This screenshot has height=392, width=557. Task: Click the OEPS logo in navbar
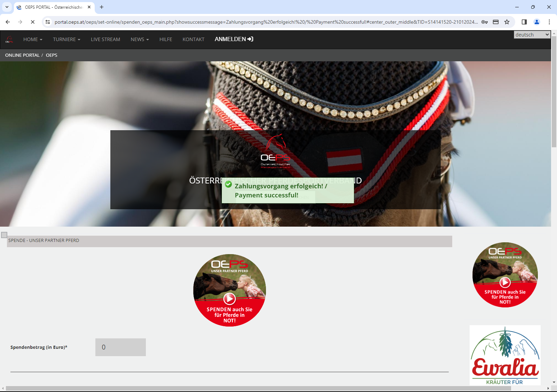(x=9, y=39)
